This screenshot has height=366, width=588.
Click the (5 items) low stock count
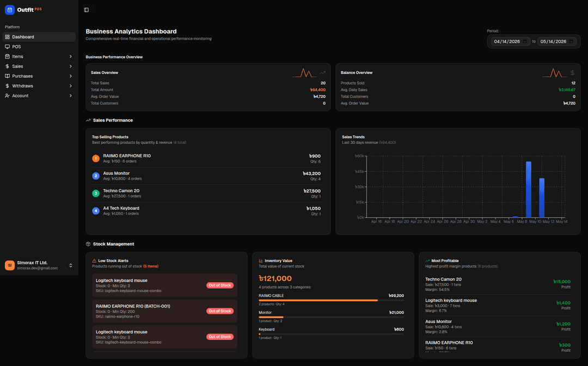(x=151, y=266)
